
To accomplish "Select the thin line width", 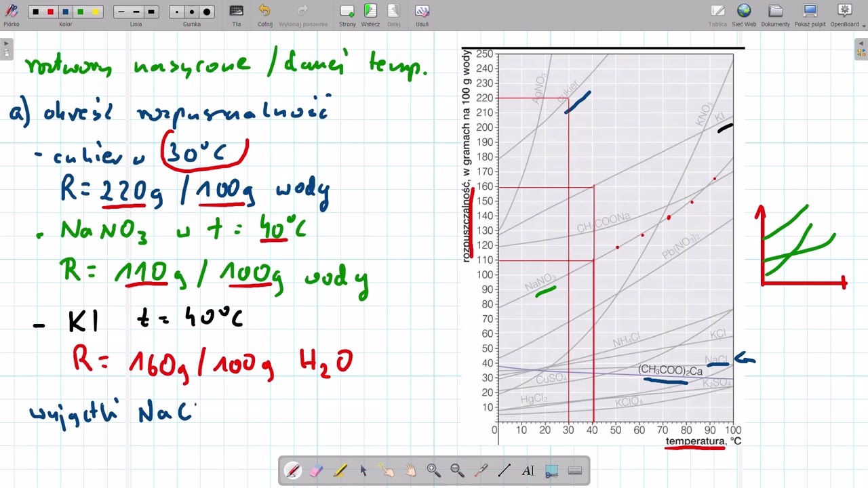I will (121, 12).
